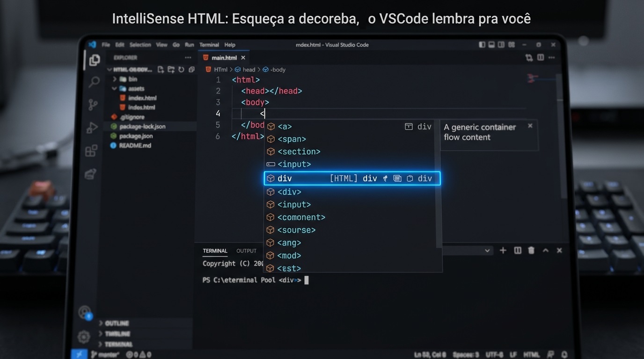Screen dimensions: 644x359
Task: Open the Edit menu
Action: [120, 45]
